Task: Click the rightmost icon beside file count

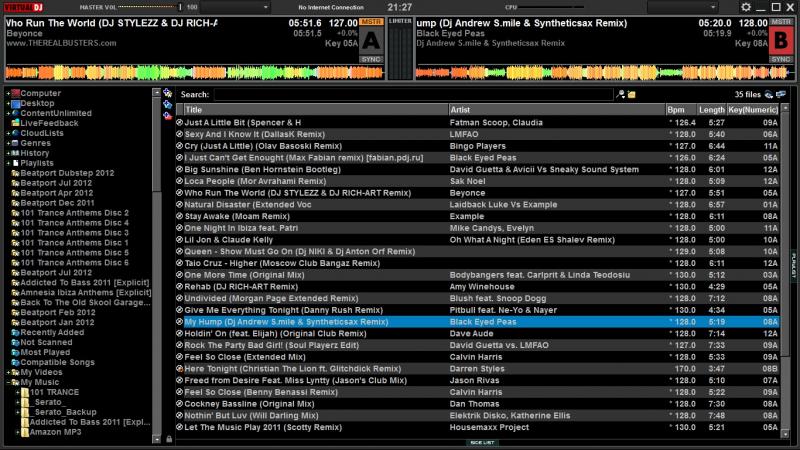Action: [781, 94]
